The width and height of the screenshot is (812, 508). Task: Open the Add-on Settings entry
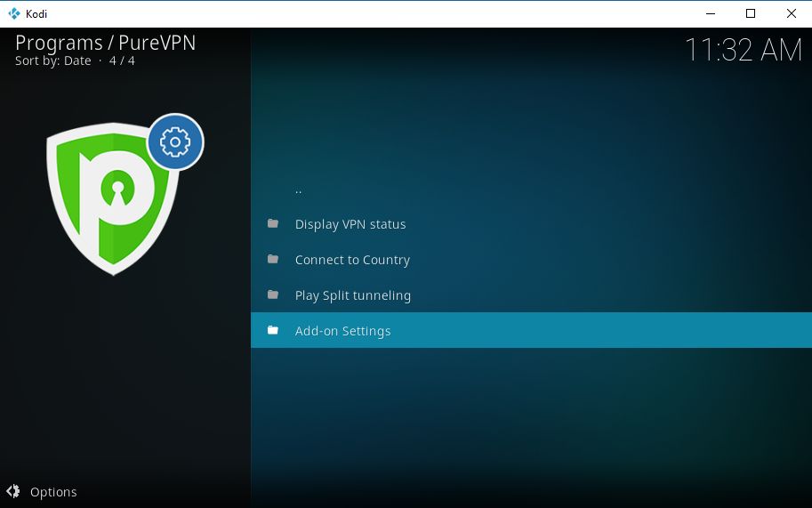pos(531,330)
